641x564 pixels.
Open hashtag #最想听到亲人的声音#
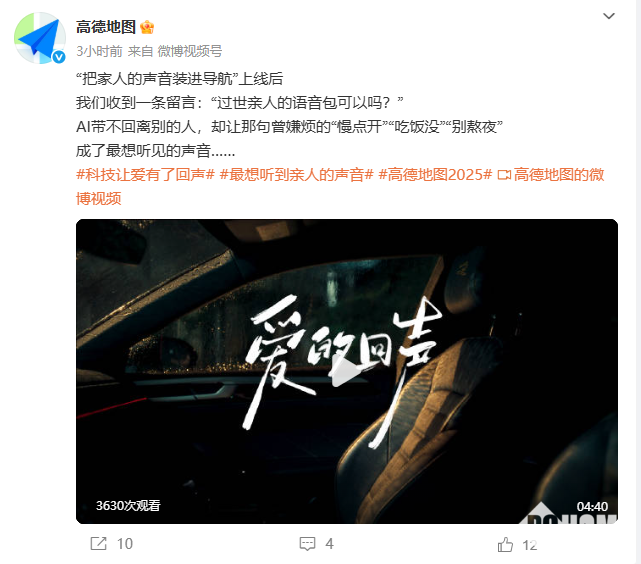tap(297, 175)
